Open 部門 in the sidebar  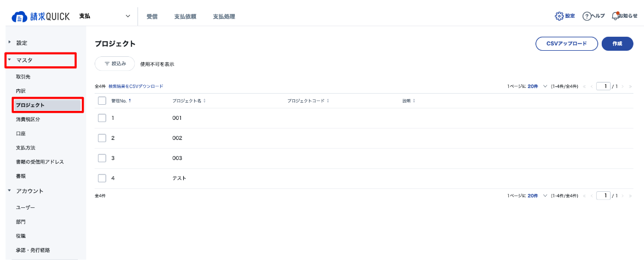click(x=21, y=222)
